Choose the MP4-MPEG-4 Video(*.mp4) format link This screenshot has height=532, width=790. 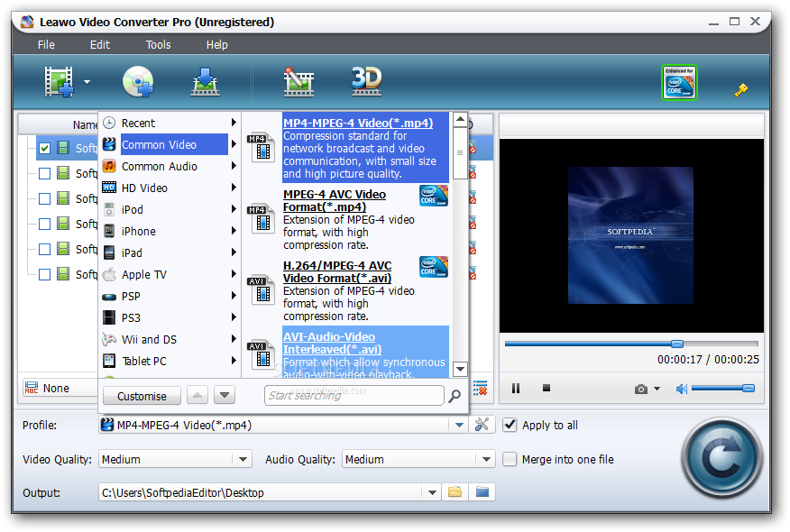358,123
